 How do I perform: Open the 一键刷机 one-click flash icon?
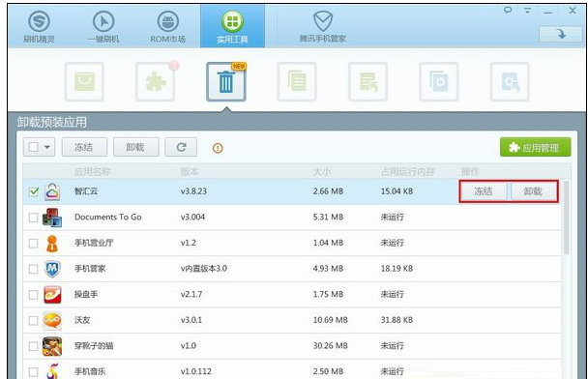(103, 21)
